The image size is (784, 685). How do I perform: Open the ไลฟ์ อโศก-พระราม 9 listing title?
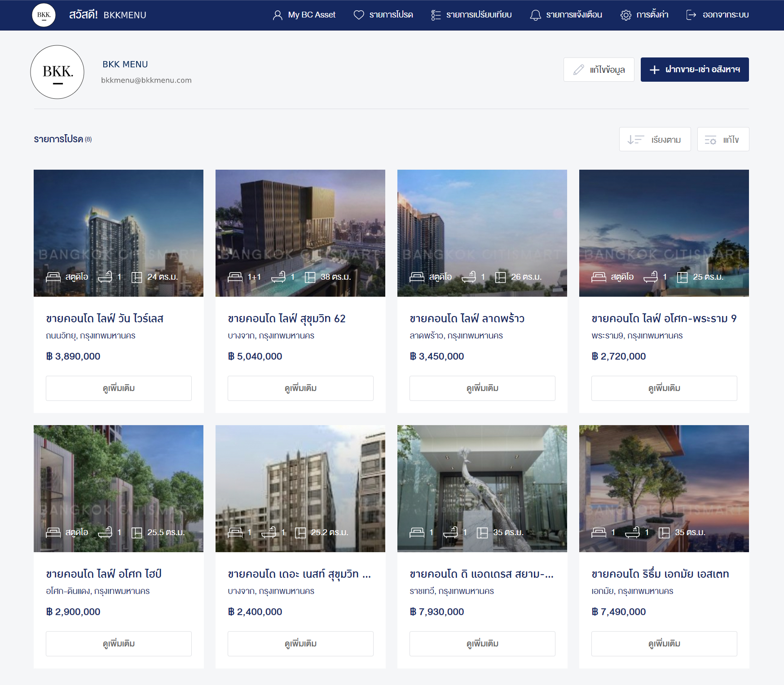point(664,319)
